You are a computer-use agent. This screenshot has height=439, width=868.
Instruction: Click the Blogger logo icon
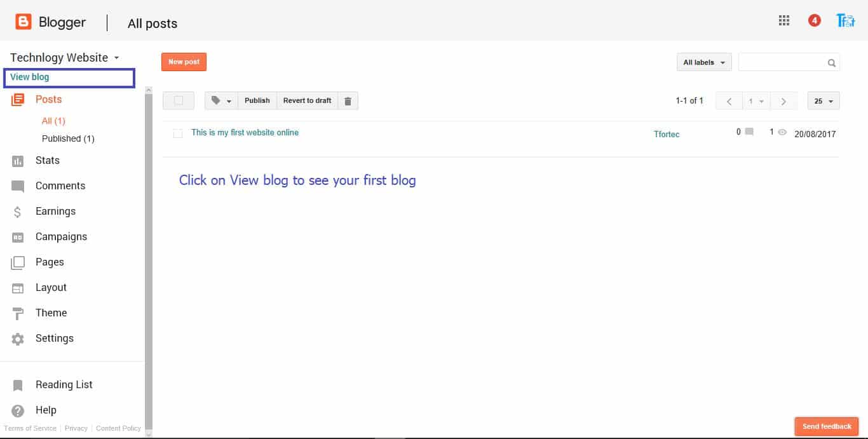[24, 22]
